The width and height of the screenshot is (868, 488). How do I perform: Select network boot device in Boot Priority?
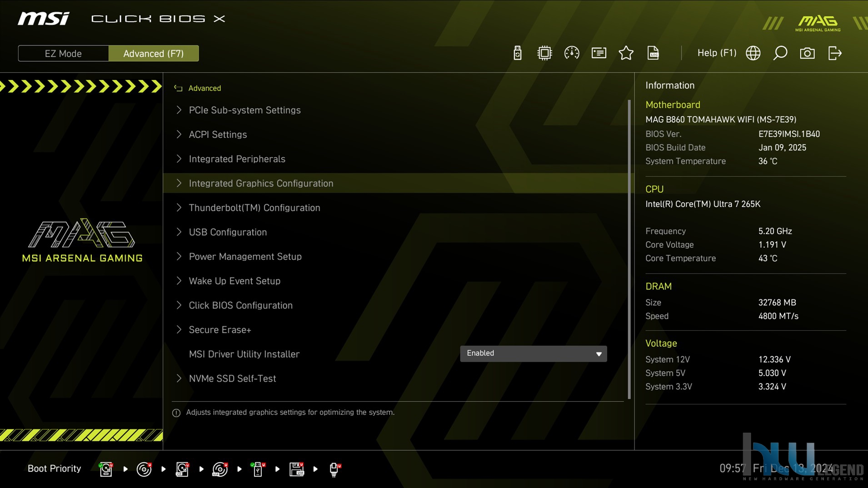pyautogui.click(x=334, y=469)
